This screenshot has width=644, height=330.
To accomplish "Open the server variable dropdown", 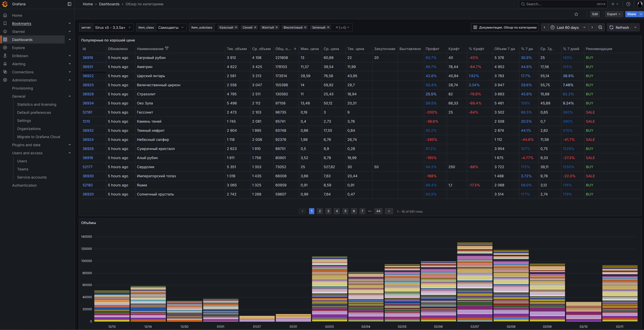I will (113, 27).
